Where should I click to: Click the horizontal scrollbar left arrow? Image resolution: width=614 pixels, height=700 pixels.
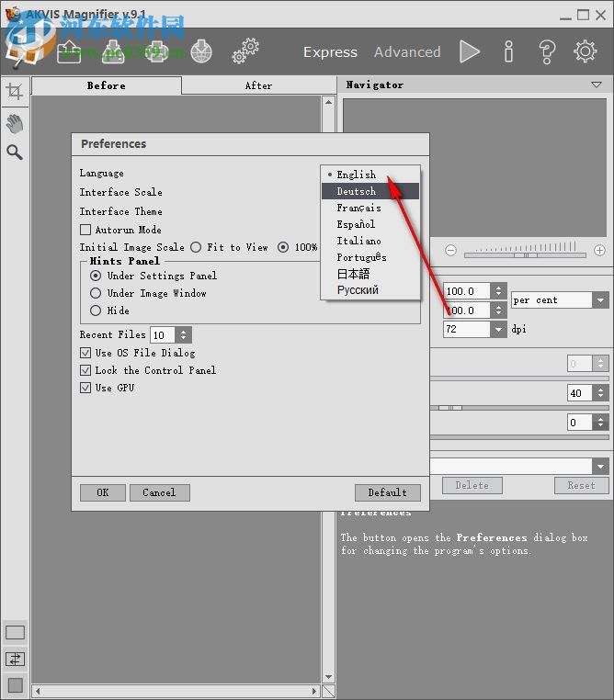[x=38, y=691]
